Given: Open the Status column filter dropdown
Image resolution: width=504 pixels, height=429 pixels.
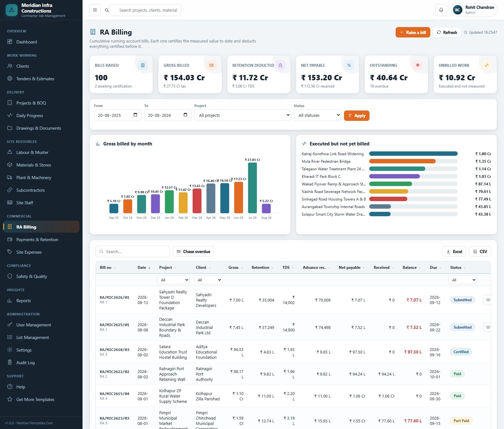Looking at the screenshot, I should (x=462, y=280).
